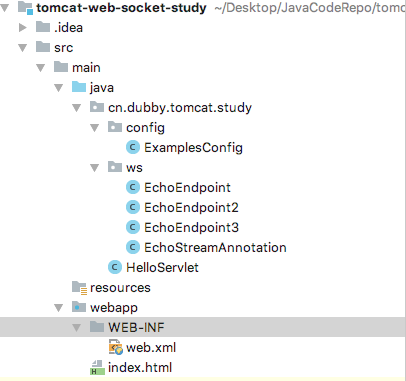Click the ExamplesConfig class icon
Image resolution: width=406 pixels, height=381 pixels.
coord(133,147)
